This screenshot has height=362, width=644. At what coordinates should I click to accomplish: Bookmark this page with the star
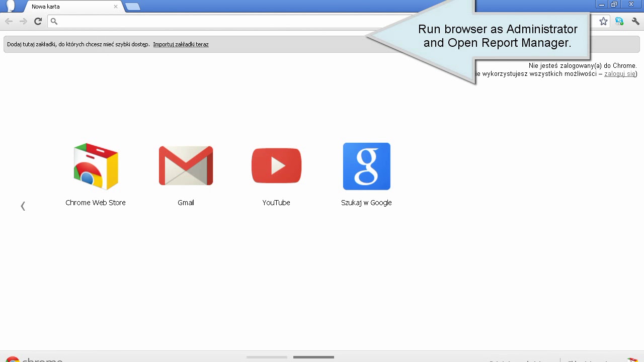coord(603,21)
